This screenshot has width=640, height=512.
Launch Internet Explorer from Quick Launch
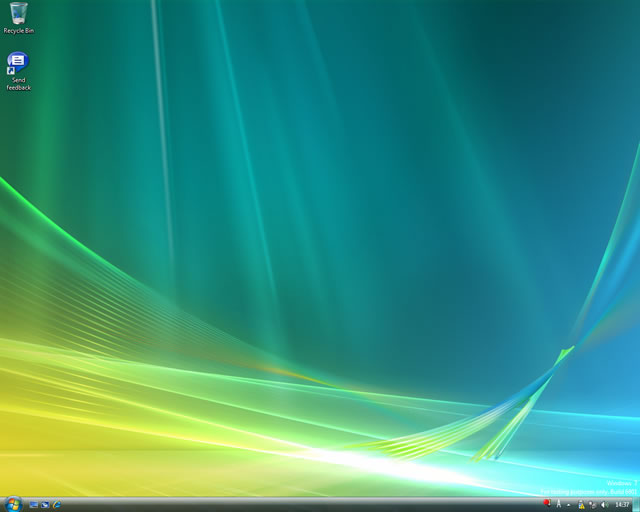(x=57, y=505)
